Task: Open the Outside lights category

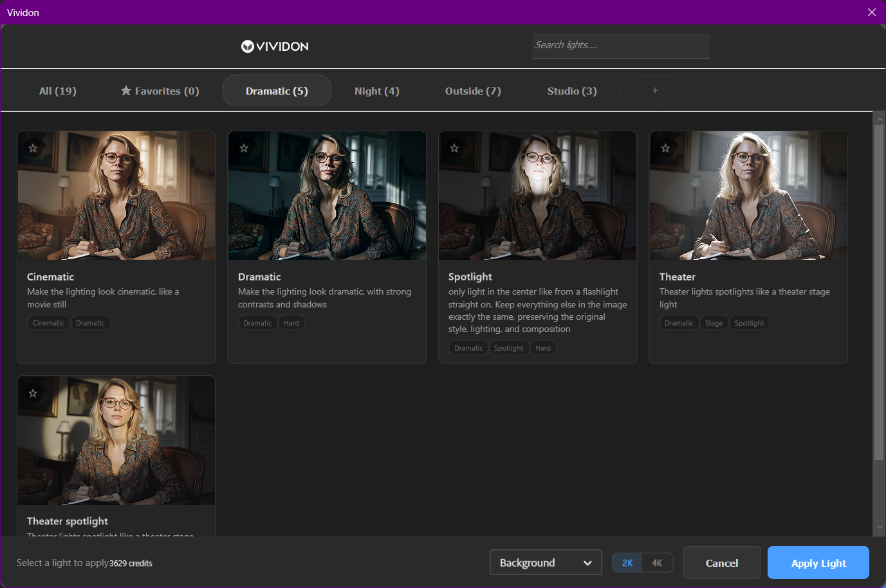Action: click(473, 91)
